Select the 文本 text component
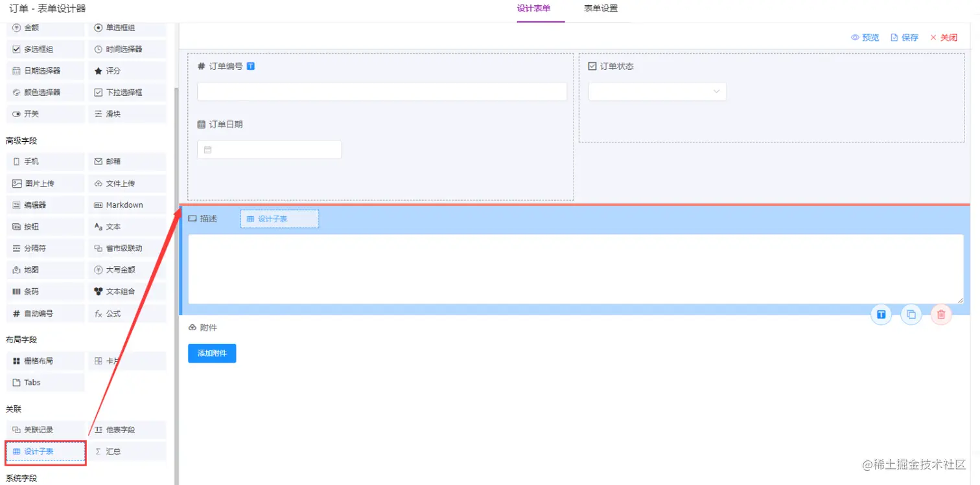The width and height of the screenshot is (980, 485). [x=127, y=227]
